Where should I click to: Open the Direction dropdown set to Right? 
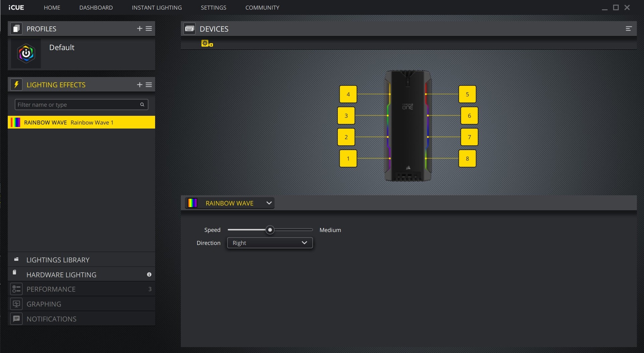point(270,243)
